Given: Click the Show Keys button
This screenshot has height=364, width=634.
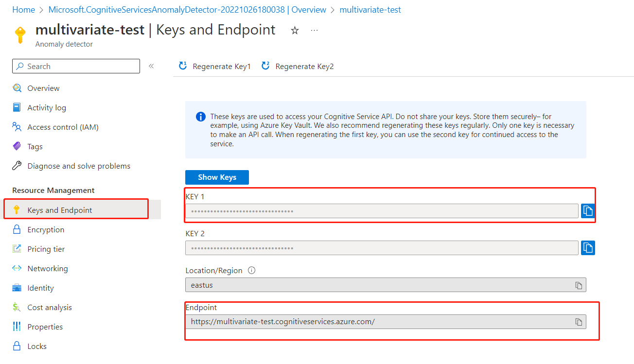Looking at the screenshot, I should [217, 177].
